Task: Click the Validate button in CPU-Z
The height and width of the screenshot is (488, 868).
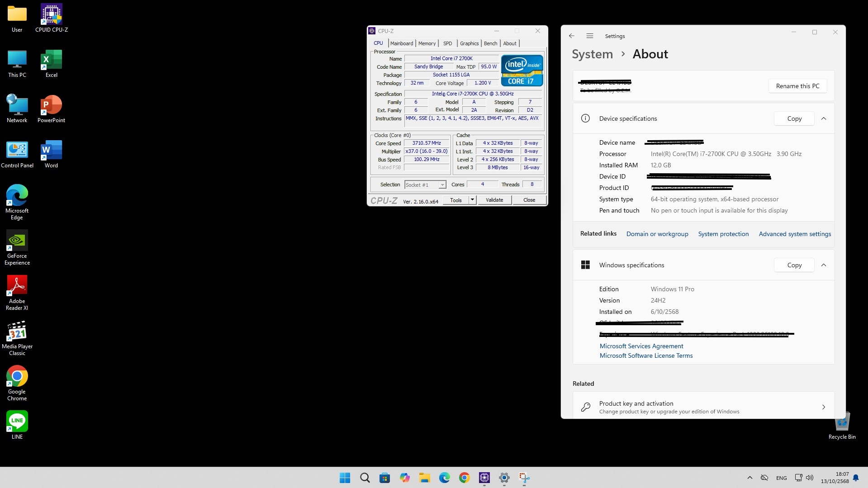Action: coord(494,200)
